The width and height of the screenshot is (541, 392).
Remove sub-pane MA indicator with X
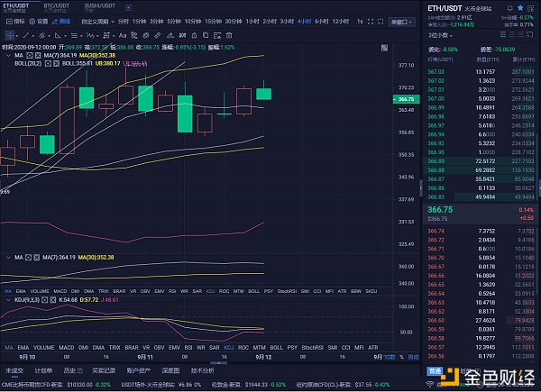click(37, 258)
